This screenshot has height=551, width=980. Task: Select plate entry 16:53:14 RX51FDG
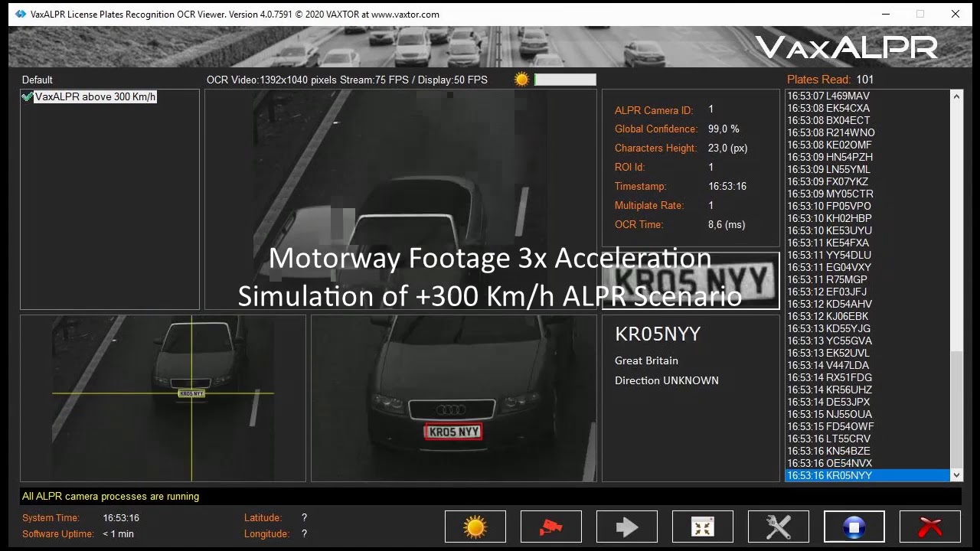click(868, 377)
